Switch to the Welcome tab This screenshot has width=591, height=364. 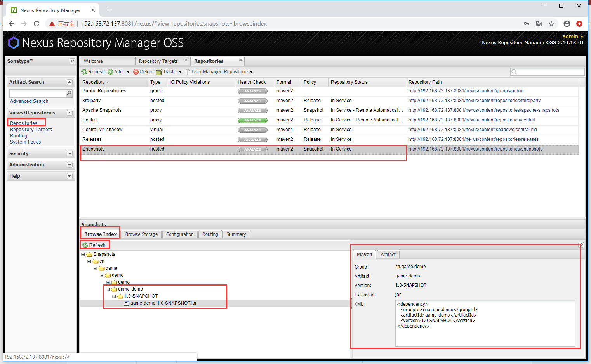(107, 61)
